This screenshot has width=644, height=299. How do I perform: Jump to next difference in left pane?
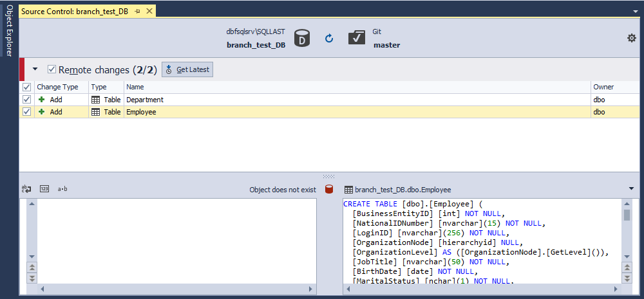click(32, 278)
